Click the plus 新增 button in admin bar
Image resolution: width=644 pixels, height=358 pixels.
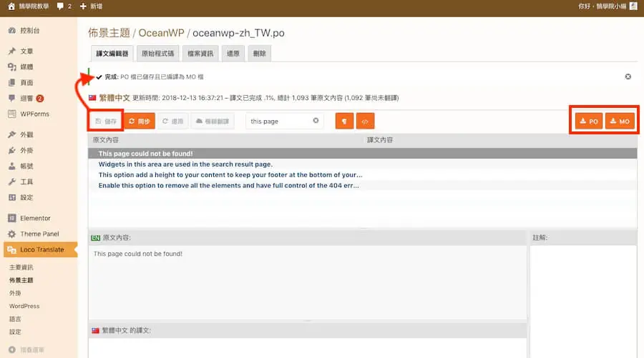tap(91, 6)
